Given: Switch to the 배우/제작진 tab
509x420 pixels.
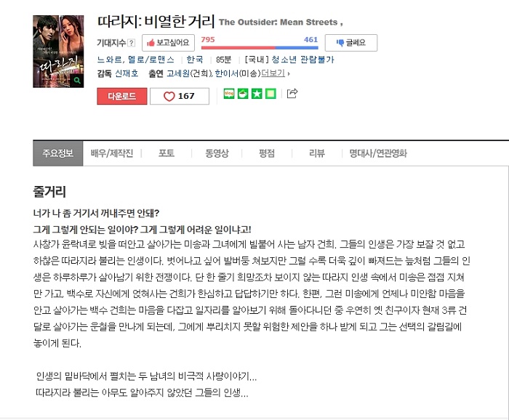Looking at the screenshot, I should click(x=112, y=153).
